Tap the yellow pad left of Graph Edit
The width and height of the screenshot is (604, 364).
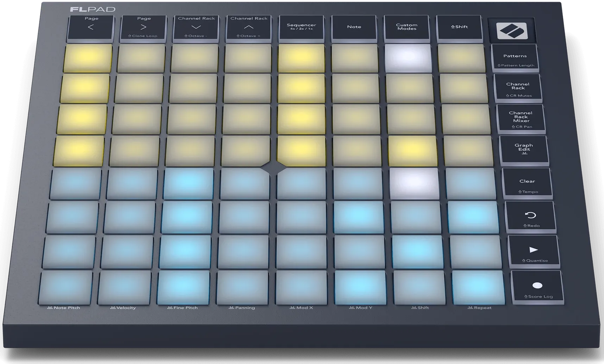(x=468, y=151)
